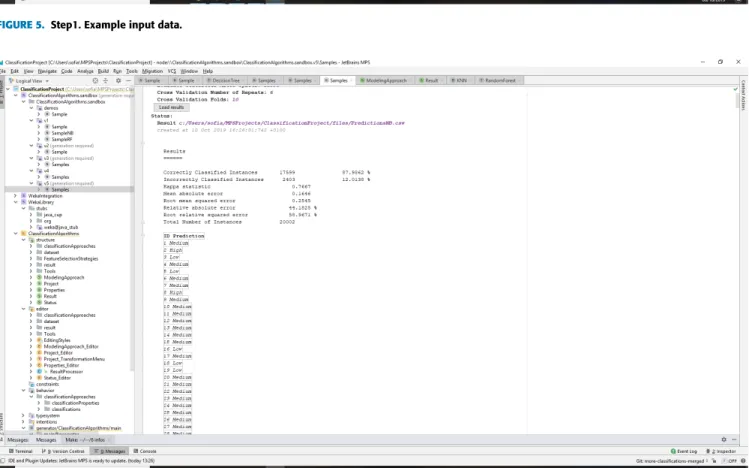
Task: Select weka@java_stub in tree
Action: click(x=60, y=227)
